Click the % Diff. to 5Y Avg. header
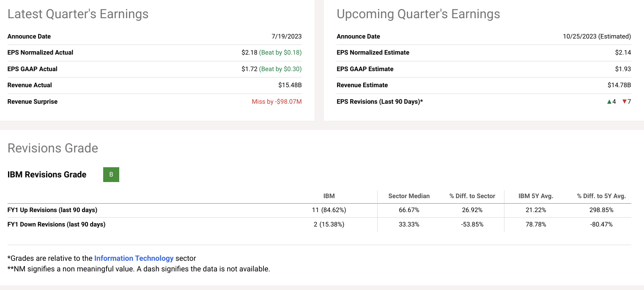Image resolution: width=644 pixels, height=290 pixels. (x=601, y=196)
